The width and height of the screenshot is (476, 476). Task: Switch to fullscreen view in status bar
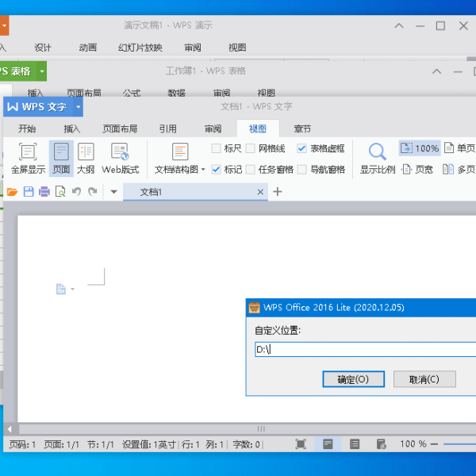(x=301, y=444)
